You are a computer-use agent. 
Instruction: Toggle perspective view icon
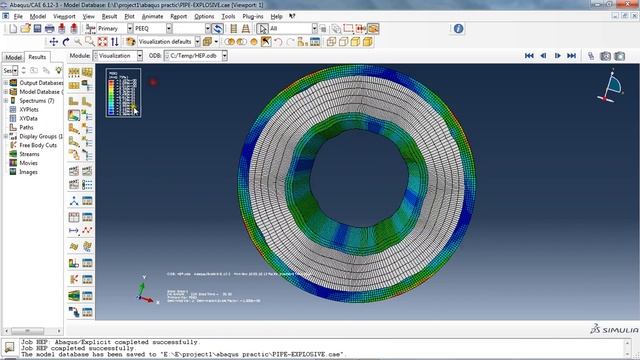coord(245,29)
